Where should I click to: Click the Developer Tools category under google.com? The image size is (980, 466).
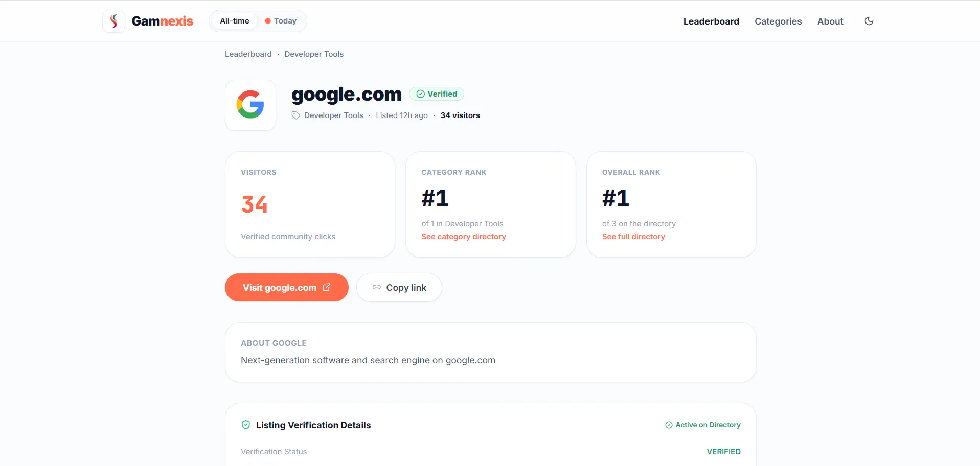coord(334,115)
